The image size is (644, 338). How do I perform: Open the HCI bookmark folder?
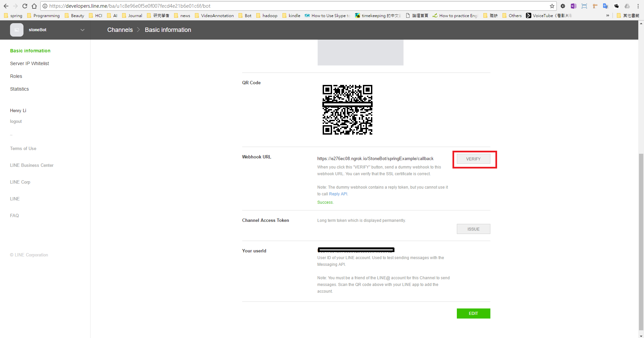tap(96, 15)
